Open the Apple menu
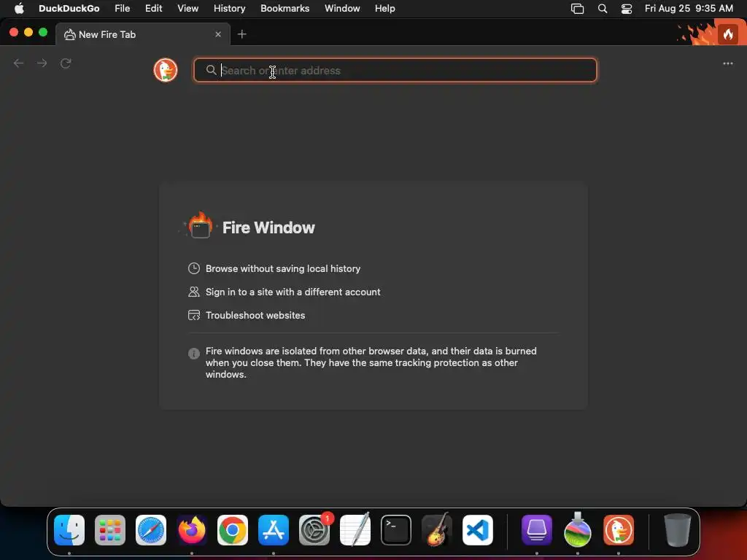 19,9
